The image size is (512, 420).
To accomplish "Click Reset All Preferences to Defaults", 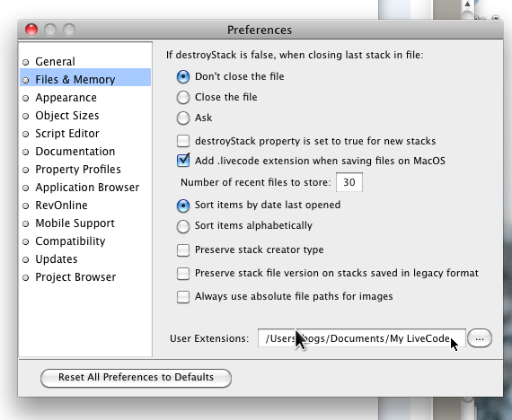I will pyautogui.click(x=137, y=378).
